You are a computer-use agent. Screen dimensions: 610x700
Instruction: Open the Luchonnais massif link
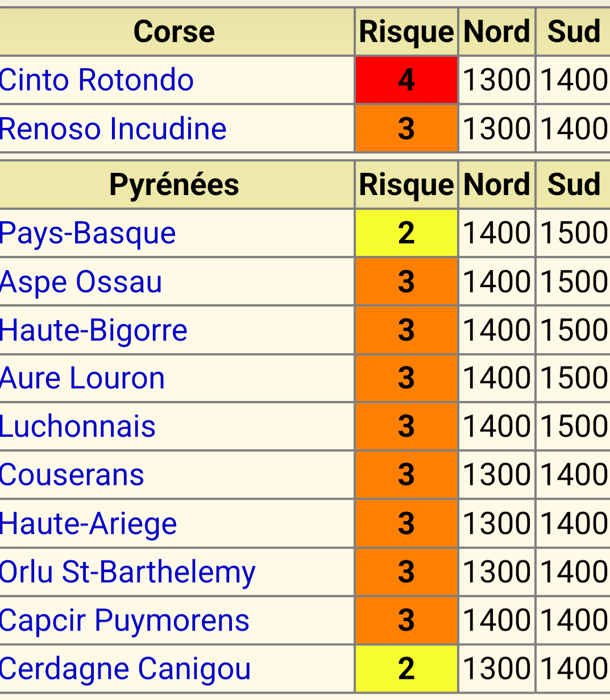78,427
